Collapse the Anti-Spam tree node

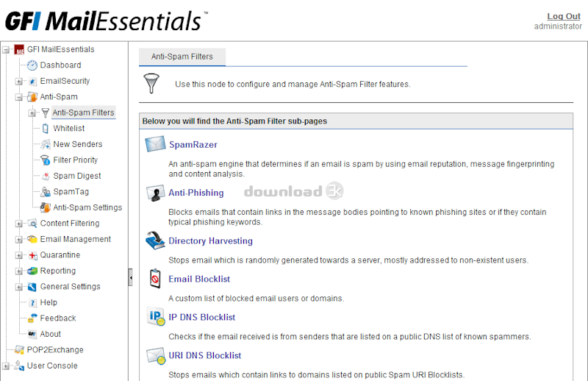pos(19,97)
